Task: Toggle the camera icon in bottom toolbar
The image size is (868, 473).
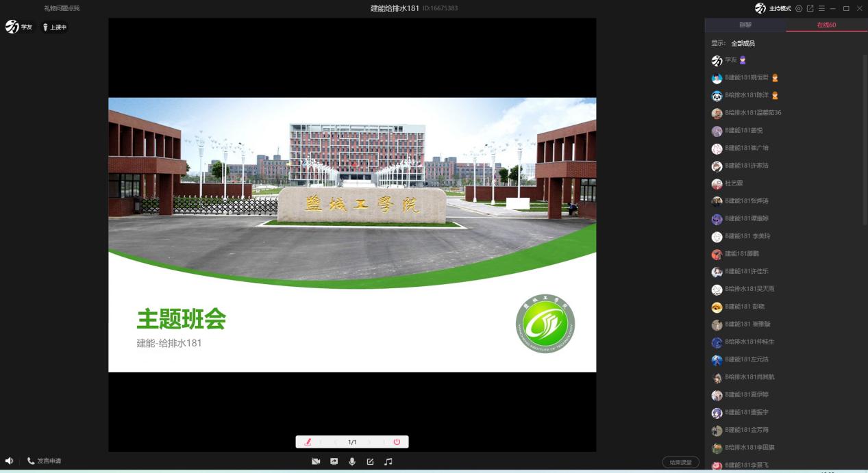Action: pos(316,461)
